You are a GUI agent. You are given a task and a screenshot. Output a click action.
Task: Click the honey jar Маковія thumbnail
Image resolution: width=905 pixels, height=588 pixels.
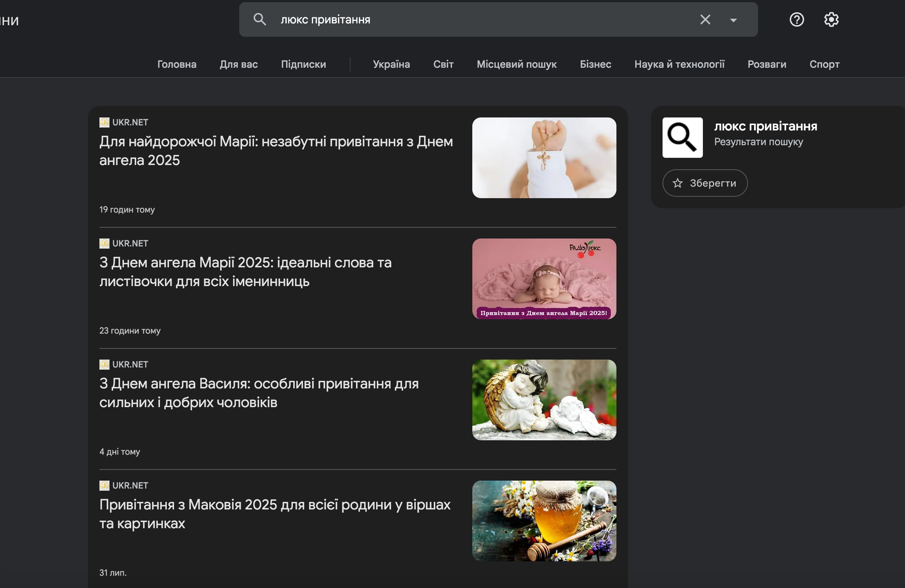tap(544, 521)
